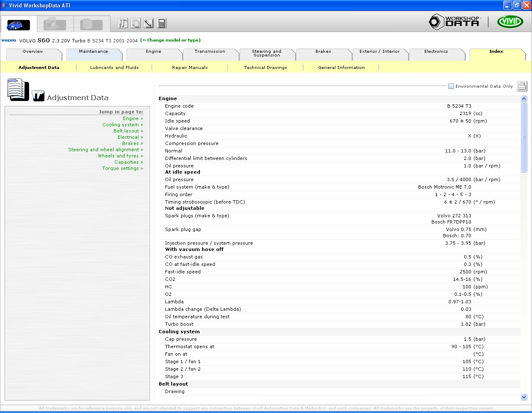
Task: Select the greyed truck vehicle tab
Action: coord(55,24)
